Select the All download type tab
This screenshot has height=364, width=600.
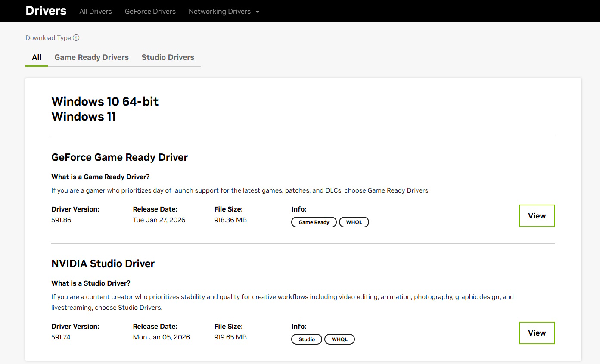tap(37, 57)
